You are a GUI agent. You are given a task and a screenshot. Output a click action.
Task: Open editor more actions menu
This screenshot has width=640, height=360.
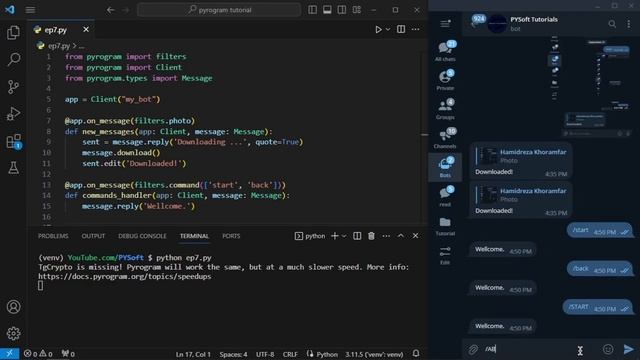(416, 29)
